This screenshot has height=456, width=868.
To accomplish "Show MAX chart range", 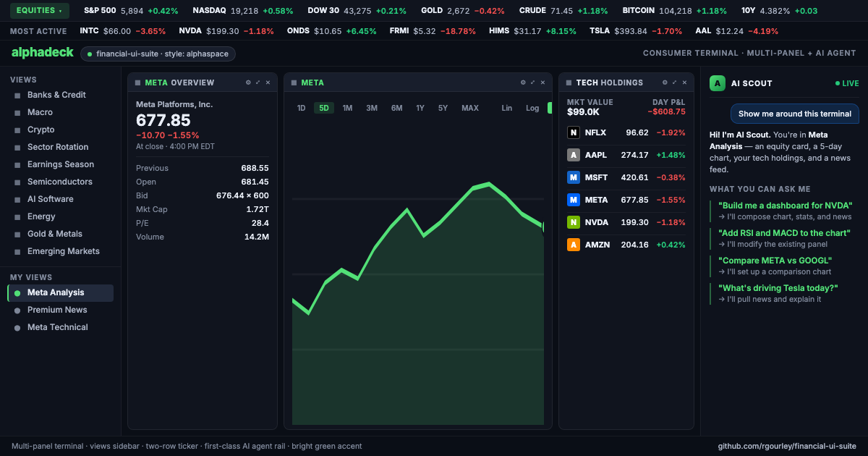I will (470, 108).
